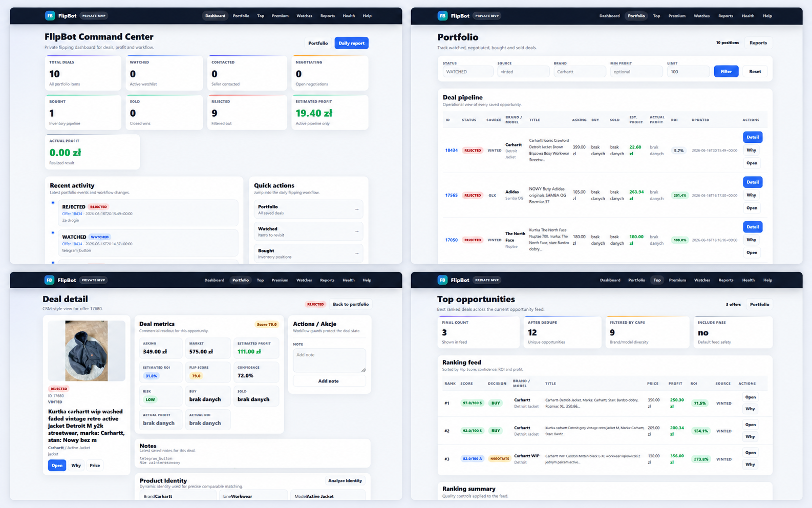Click Why for the Adidas Samba row
This screenshot has height=508, width=812.
(x=752, y=195)
